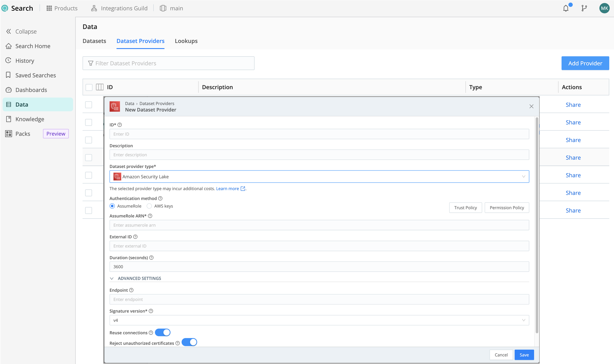Open the Search home via logo icon
This screenshot has height=364, width=614.
click(x=5, y=8)
